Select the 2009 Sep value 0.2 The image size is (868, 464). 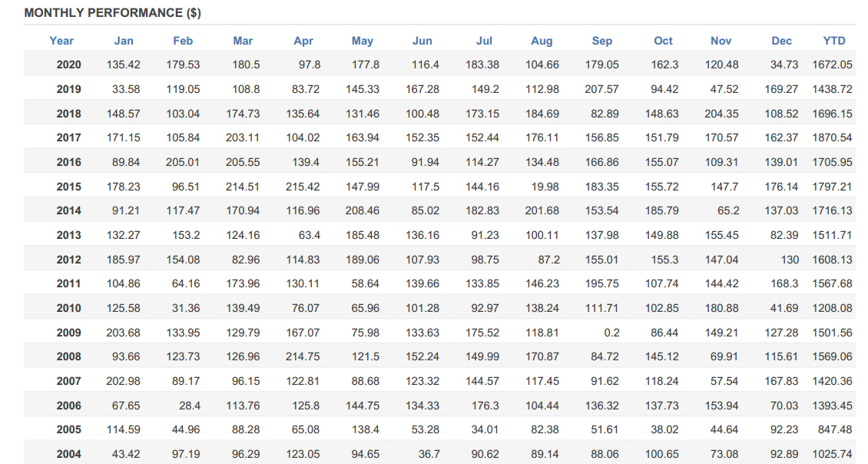pos(611,333)
